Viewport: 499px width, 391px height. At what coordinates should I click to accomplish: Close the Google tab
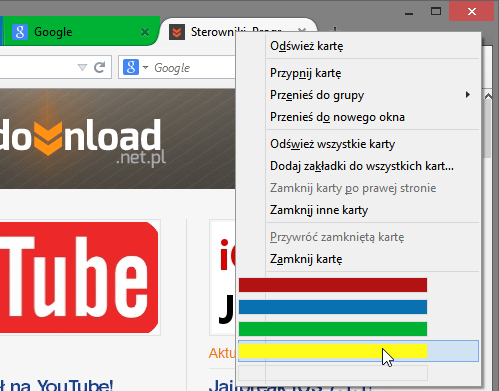click(145, 32)
